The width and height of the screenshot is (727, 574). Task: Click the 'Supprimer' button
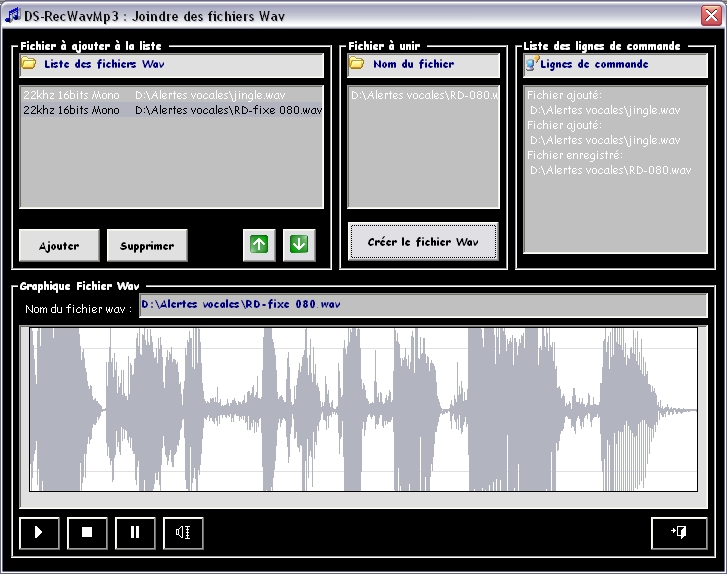coord(147,245)
